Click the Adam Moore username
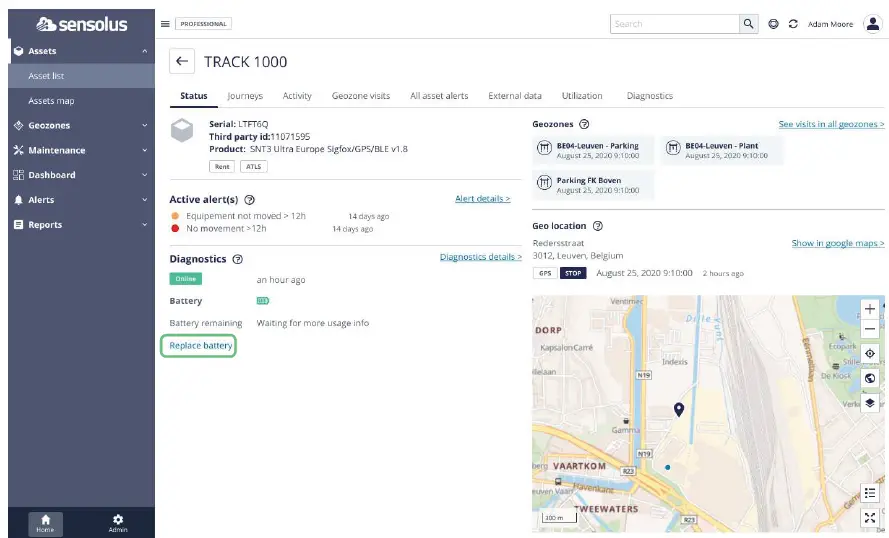Image resolution: width=889 pixels, height=538 pixels. click(830, 24)
